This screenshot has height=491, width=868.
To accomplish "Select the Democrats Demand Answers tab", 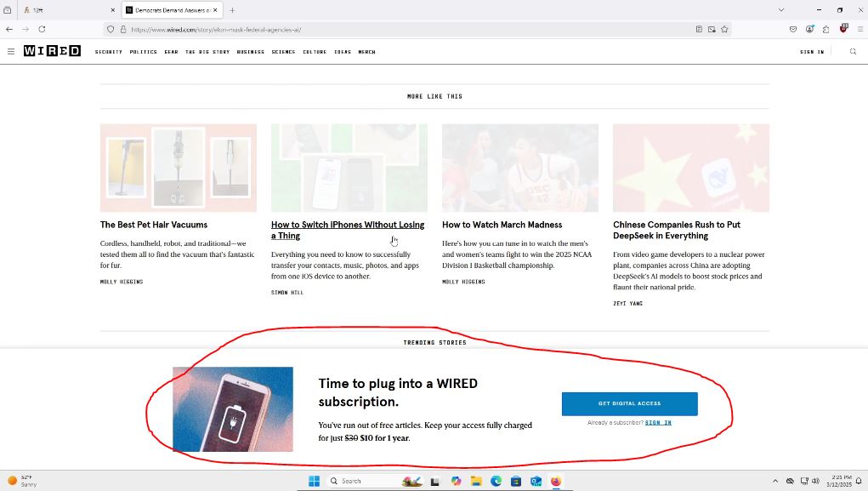I will tap(172, 10).
